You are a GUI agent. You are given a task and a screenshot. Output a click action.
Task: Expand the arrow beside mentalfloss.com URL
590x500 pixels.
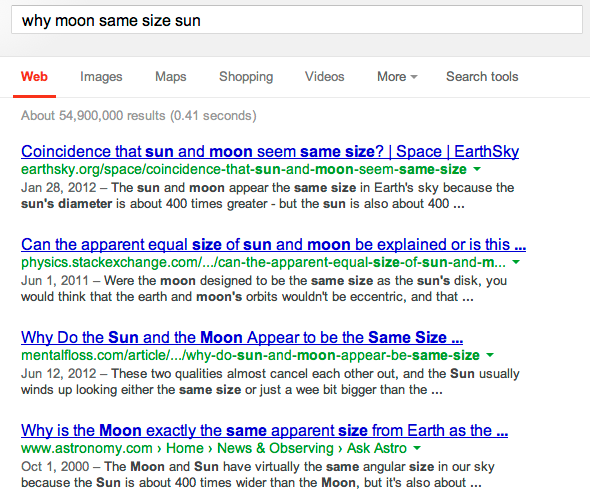tap(490, 355)
